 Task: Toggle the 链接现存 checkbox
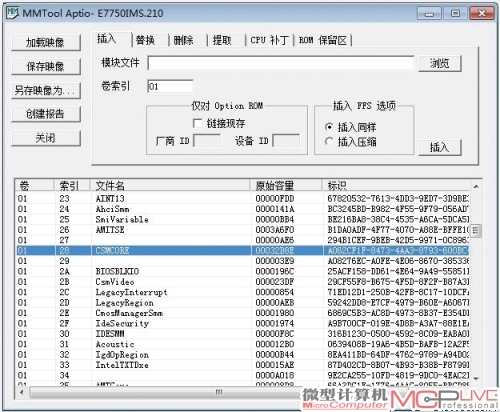coord(197,123)
